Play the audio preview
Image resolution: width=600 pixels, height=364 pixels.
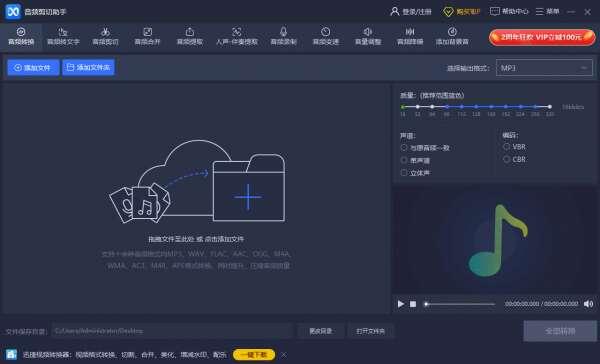(401, 304)
